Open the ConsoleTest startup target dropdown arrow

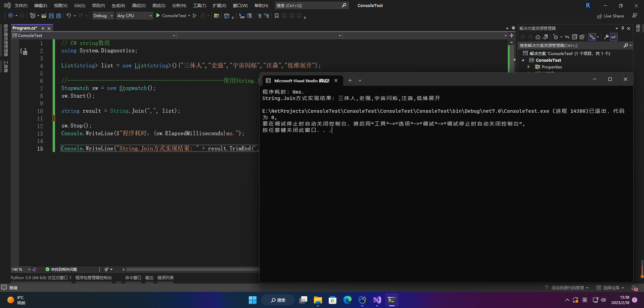pyautogui.click(x=189, y=16)
